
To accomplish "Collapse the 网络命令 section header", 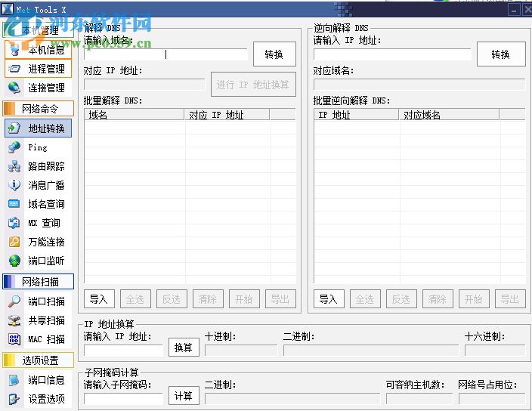I will [38, 109].
